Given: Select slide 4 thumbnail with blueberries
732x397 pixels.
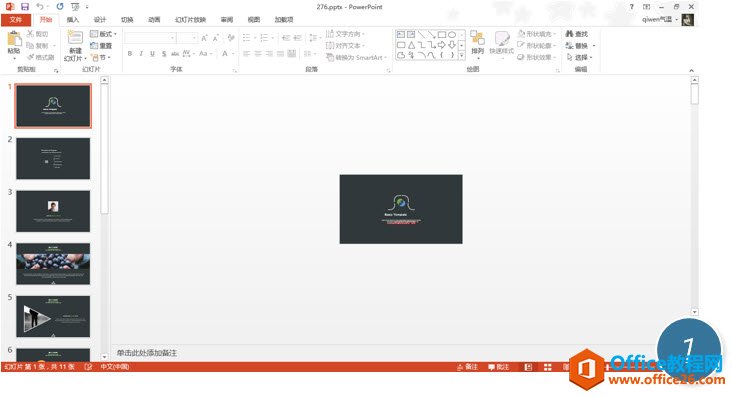Looking at the screenshot, I should pyautogui.click(x=53, y=264).
